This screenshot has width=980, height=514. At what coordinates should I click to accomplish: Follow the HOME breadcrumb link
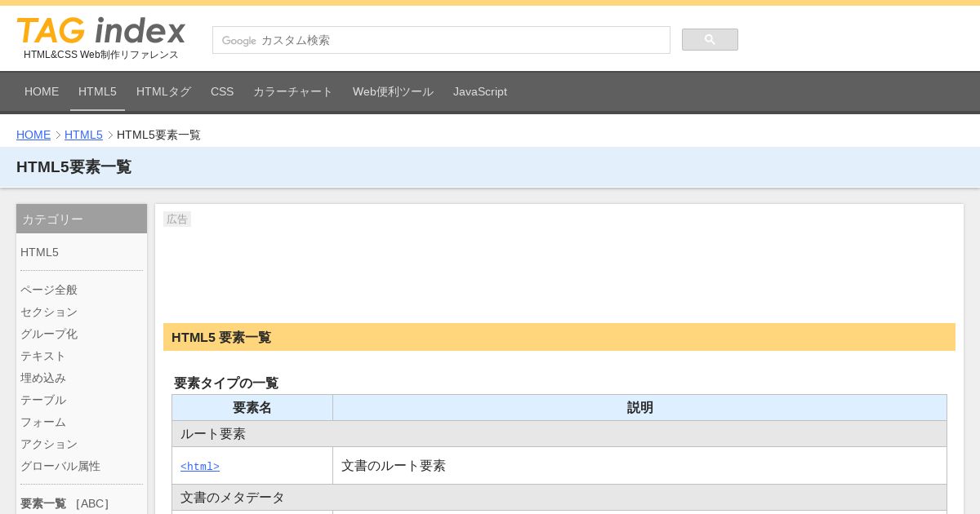click(33, 135)
